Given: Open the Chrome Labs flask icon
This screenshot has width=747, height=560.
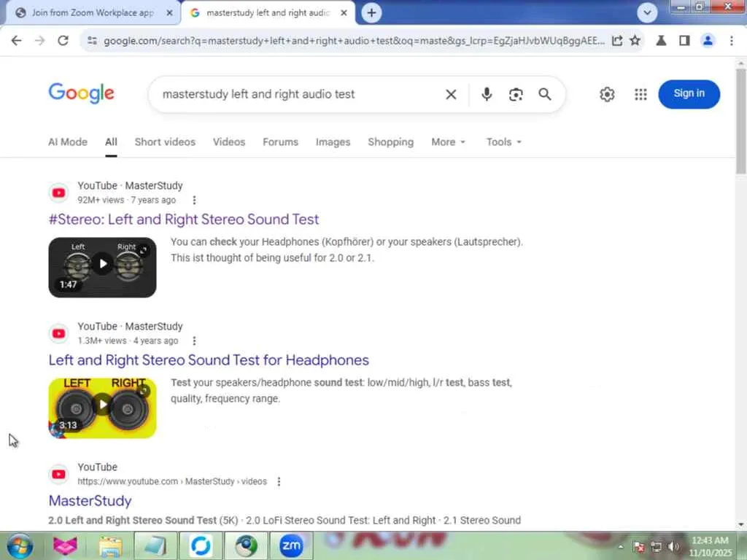Looking at the screenshot, I should pyautogui.click(x=661, y=41).
